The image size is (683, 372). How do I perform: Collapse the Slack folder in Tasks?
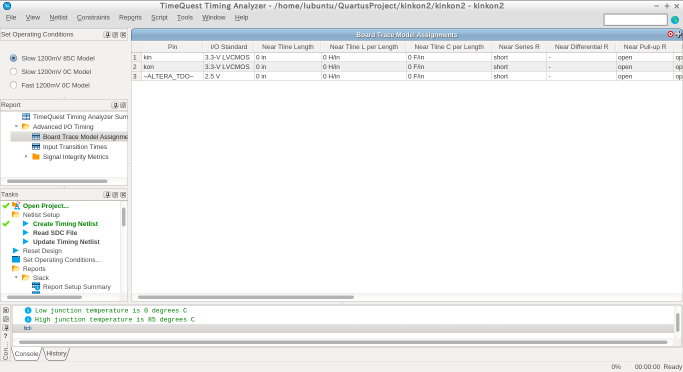coord(17,277)
